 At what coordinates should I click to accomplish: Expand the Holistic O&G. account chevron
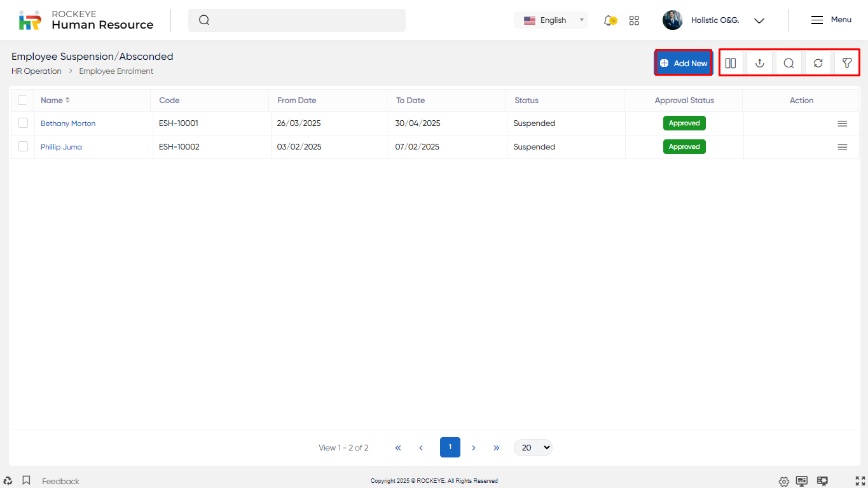tap(759, 20)
